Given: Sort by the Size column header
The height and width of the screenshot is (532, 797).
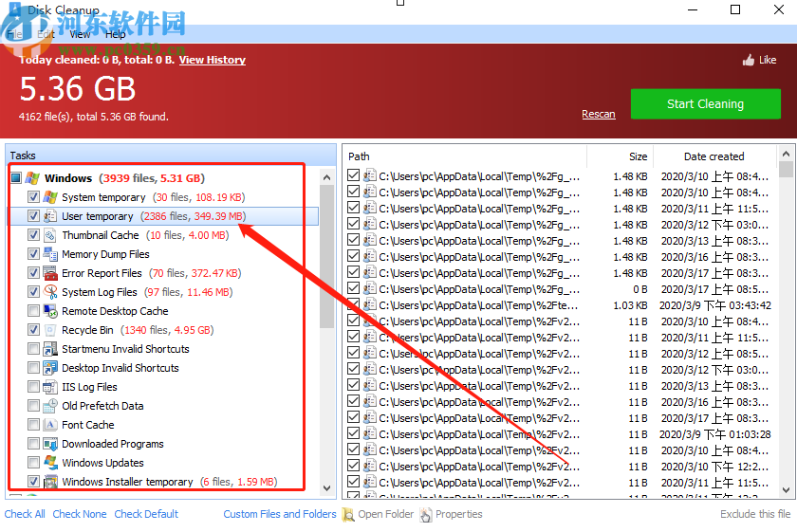Looking at the screenshot, I should pos(621,156).
